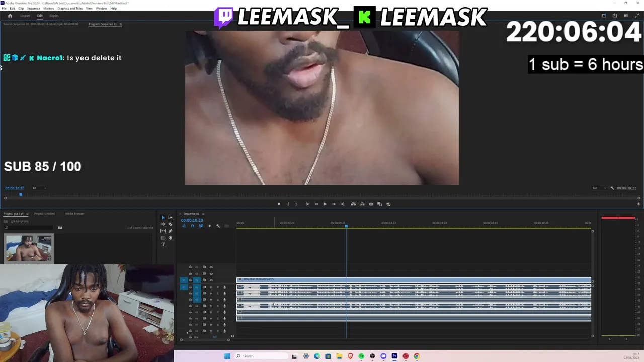Open Program monitor settings wrench
The width and height of the screenshot is (644, 362).
click(612, 188)
